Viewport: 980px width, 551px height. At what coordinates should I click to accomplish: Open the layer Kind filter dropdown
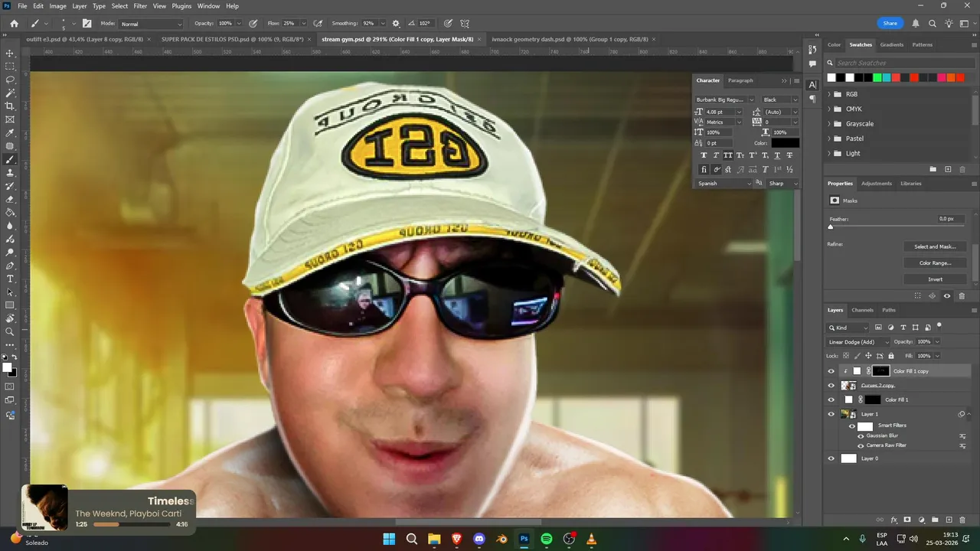coord(848,328)
